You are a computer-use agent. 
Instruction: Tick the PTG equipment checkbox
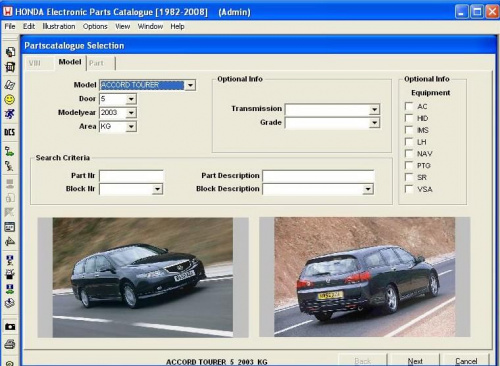(x=409, y=165)
